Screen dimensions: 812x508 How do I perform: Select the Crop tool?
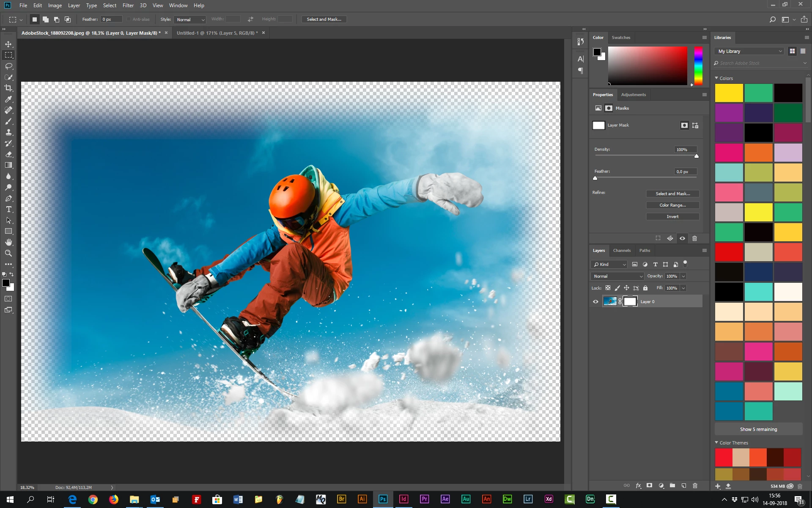pos(8,88)
